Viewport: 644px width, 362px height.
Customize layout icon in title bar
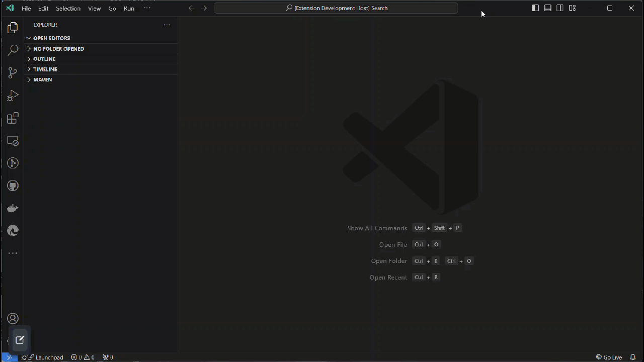point(572,8)
